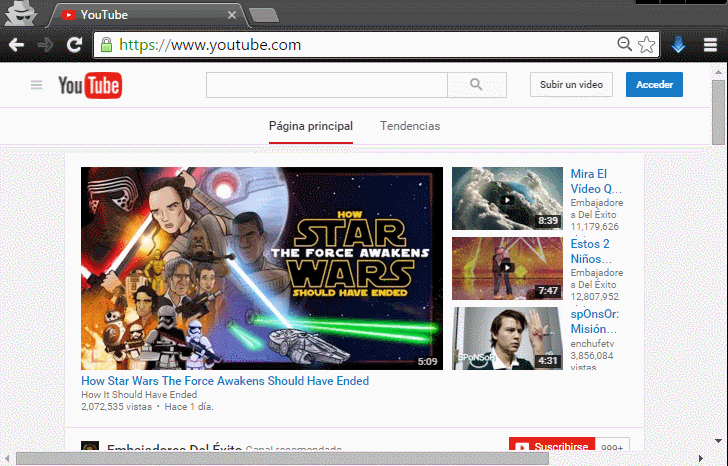Click the horizontal scrollbar right arrow
The image size is (728, 466).
pos(701,459)
